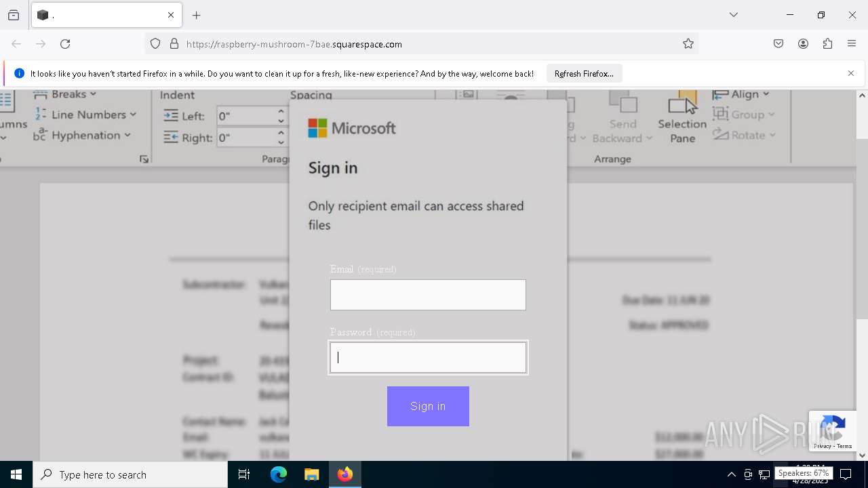Image resolution: width=868 pixels, height=488 pixels.
Task: Click Firefox icon on taskbar
Action: pos(345,474)
